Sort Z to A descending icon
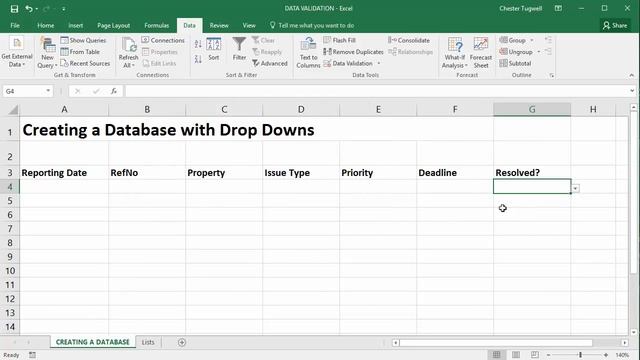640x360 pixels. (x=198, y=59)
